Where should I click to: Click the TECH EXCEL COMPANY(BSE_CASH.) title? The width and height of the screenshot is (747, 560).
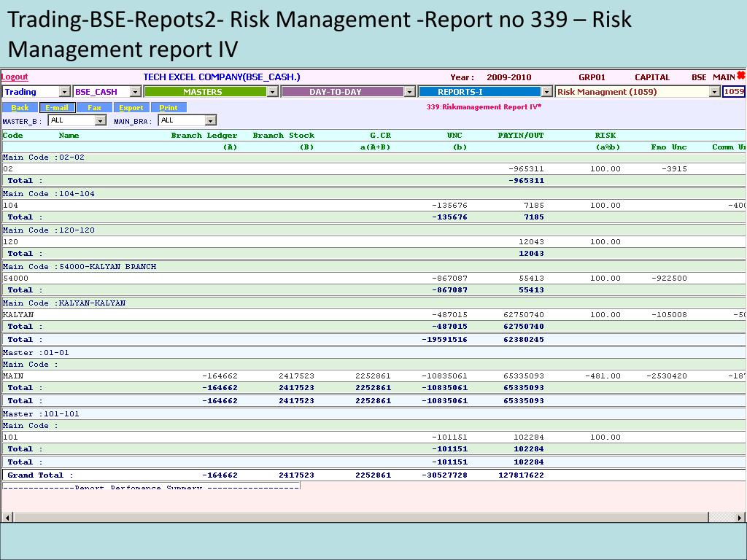222,77
